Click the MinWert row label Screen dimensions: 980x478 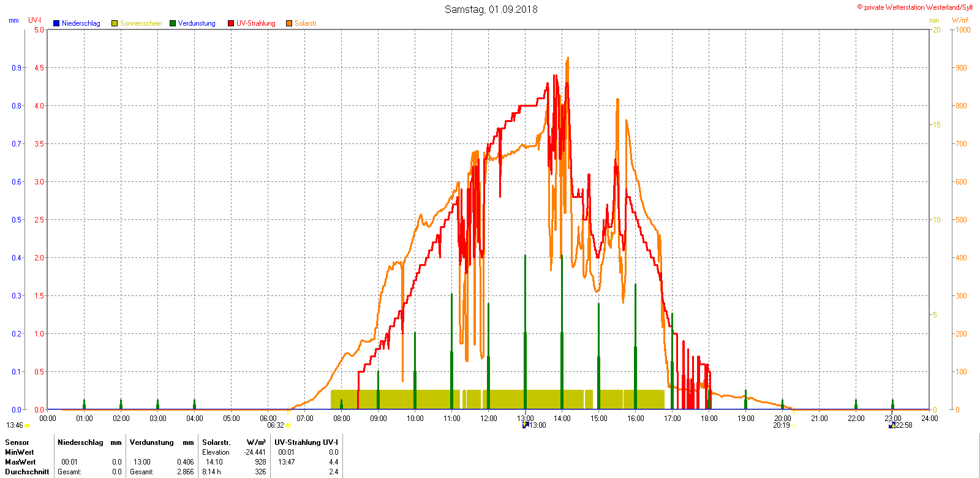20,452
